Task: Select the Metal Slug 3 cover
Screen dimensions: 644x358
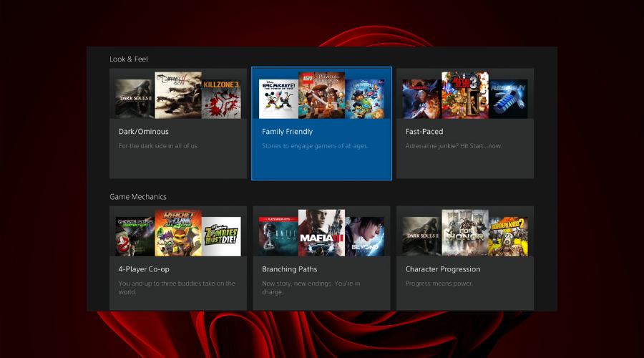Action: click(x=465, y=95)
